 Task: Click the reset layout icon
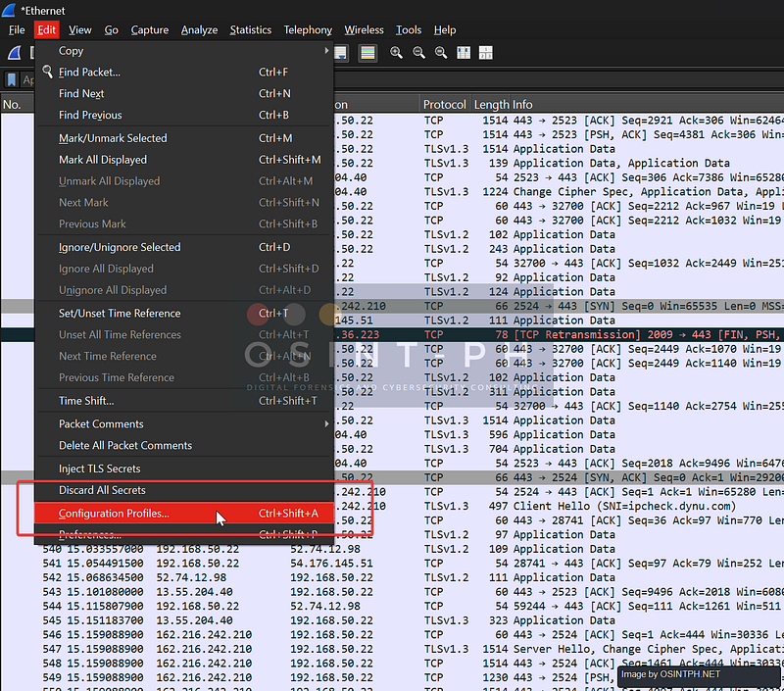pyautogui.click(x=485, y=53)
